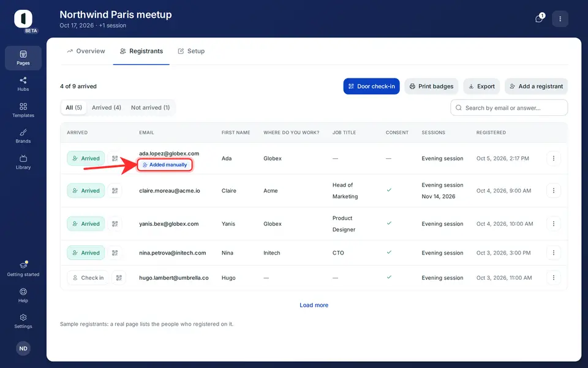Select email ada.lopez@globex.com
This screenshot has width=588, height=368.
coord(169,153)
